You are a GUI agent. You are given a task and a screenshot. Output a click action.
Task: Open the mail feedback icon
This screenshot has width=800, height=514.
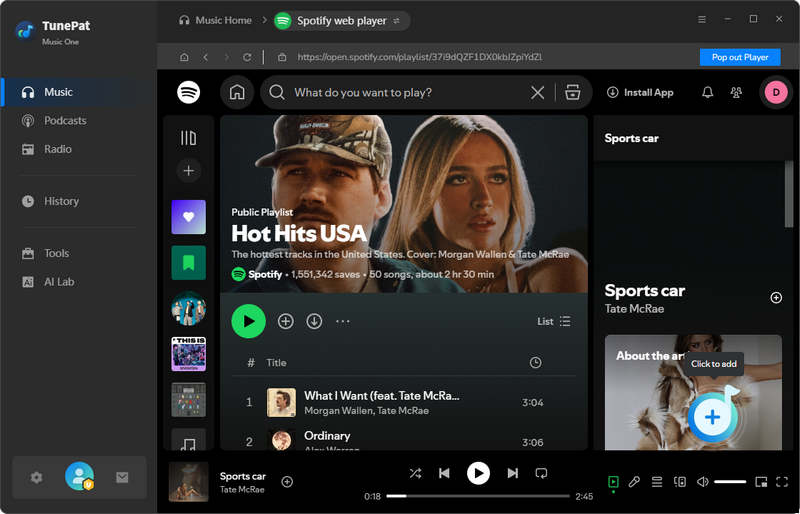click(x=122, y=477)
